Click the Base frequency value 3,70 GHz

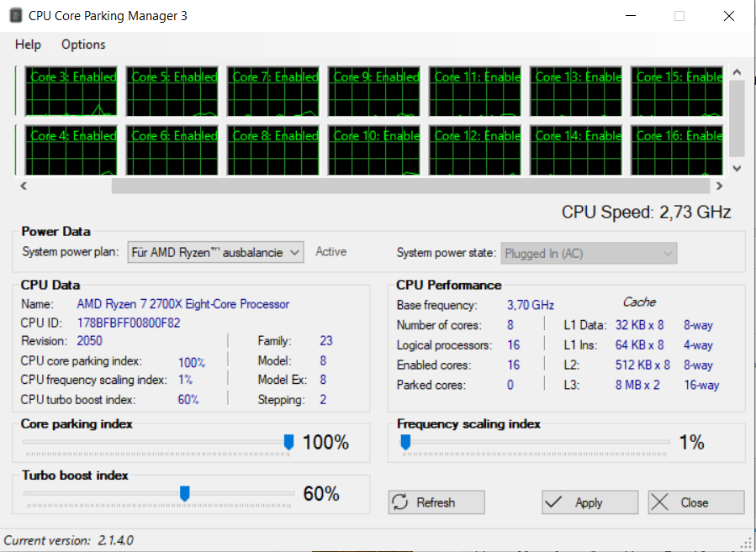[x=531, y=305]
